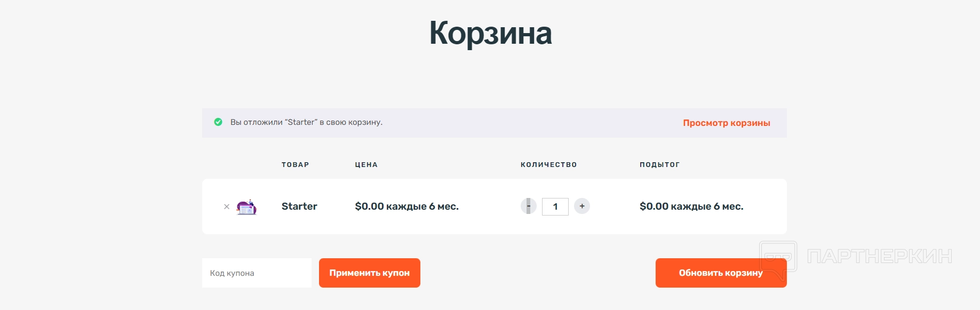This screenshot has height=310, width=980.
Task: Decrease quantity with the minus button
Action: click(528, 206)
